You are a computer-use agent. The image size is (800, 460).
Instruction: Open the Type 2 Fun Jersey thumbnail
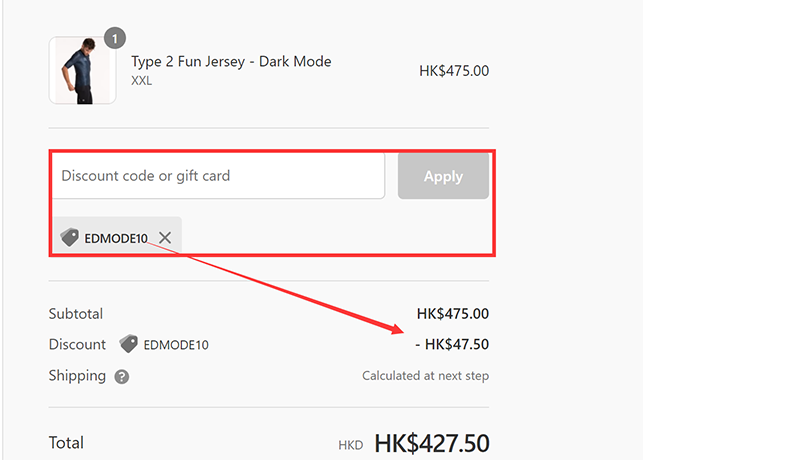click(82, 70)
